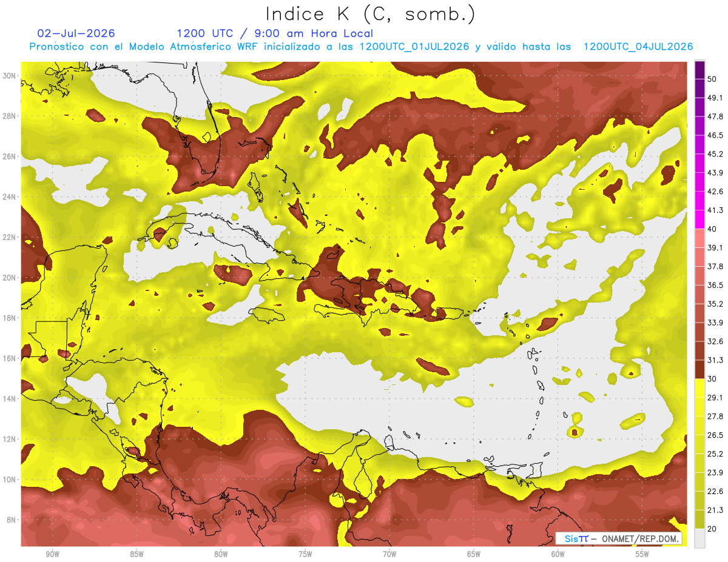The image size is (728, 562).
Task: Select the "29.1" legend value
Action: 715,398
